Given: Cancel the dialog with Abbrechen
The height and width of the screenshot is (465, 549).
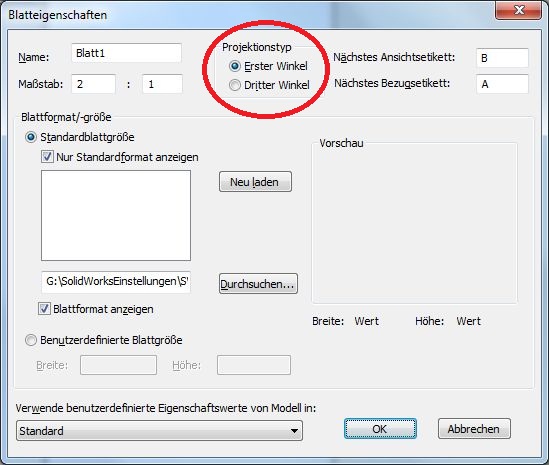Looking at the screenshot, I should [x=474, y=429].
